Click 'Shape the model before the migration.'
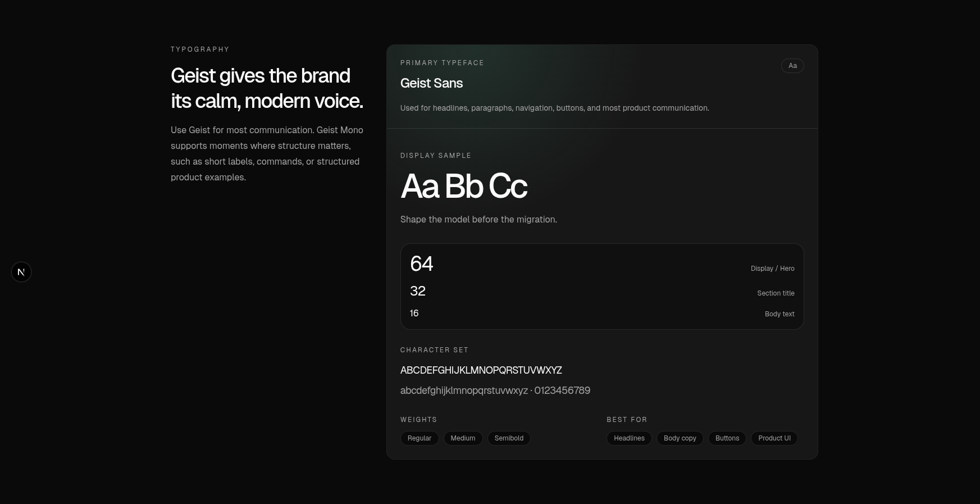Image resolution: width=980 pixels, height=504 pixels. [x=478, y=220]
